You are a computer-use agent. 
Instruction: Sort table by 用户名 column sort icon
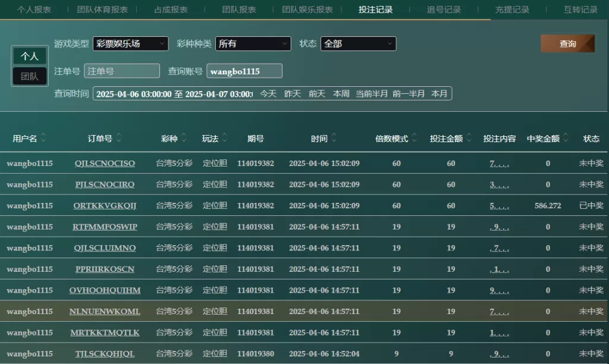[x=43, y=139]
